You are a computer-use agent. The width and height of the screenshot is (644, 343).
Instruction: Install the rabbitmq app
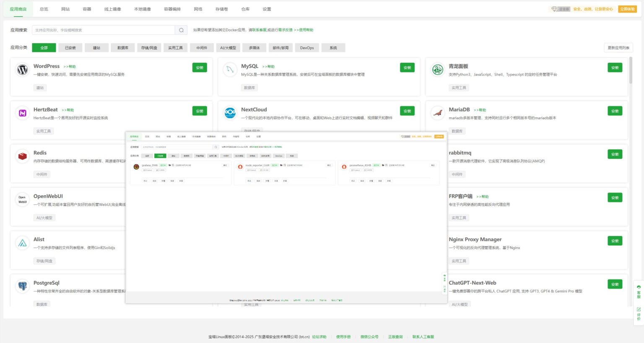(615, 154)
